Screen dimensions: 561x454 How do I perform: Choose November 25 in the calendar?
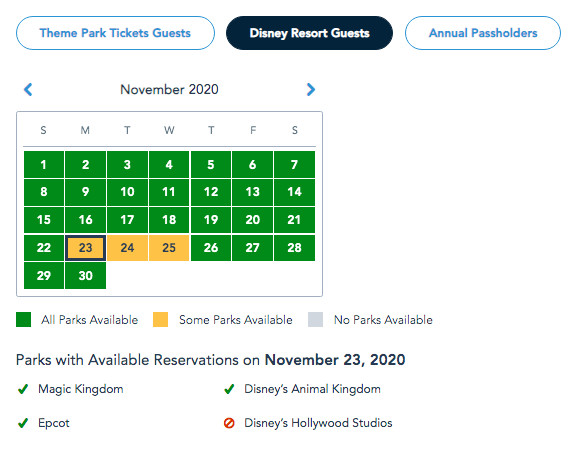coord(169,248)
